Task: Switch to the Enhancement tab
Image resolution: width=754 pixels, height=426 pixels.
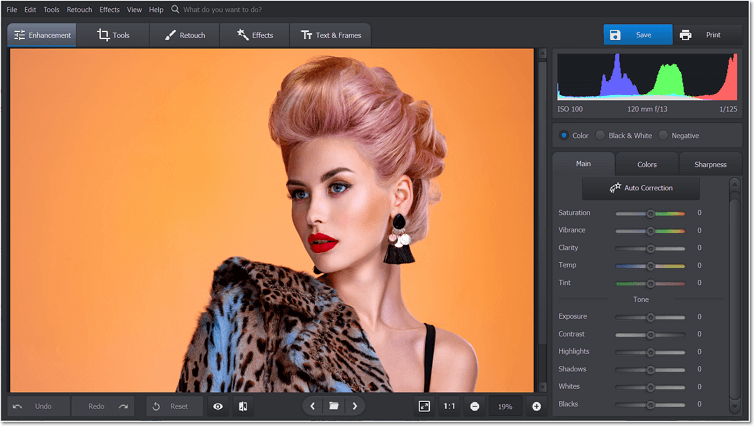Action: coord(42,35)
